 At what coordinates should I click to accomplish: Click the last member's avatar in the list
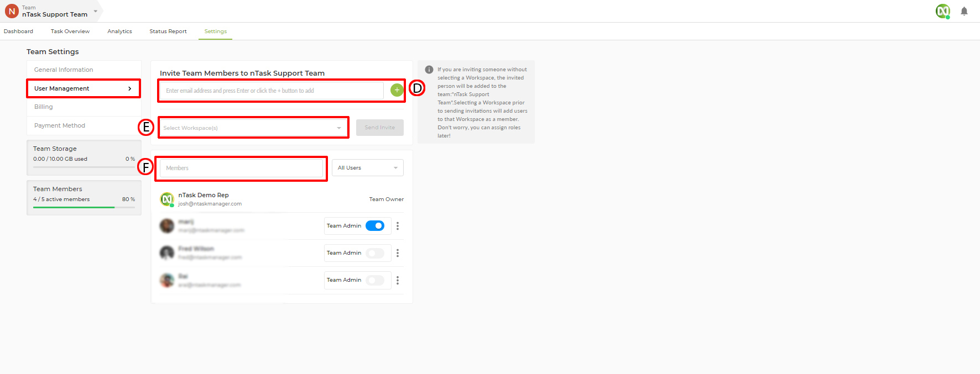(167, 280)
